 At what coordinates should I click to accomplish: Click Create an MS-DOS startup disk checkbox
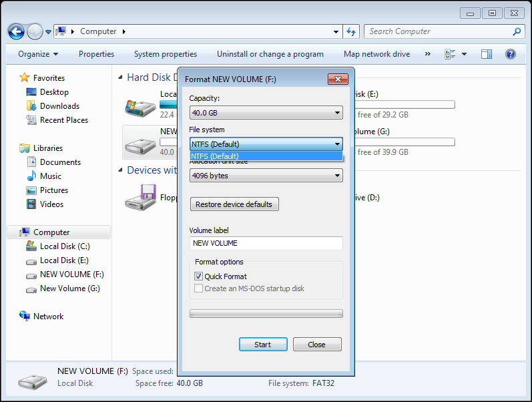[198, 288]
